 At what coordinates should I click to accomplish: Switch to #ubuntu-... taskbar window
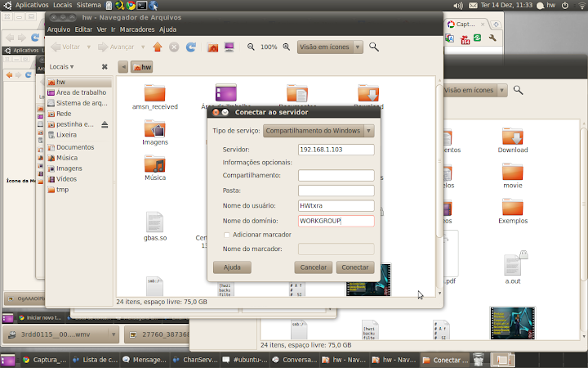(244, 360)
